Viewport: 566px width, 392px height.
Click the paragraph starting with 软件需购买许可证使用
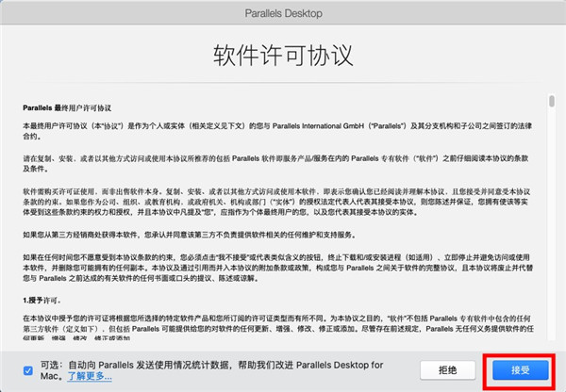276,202
